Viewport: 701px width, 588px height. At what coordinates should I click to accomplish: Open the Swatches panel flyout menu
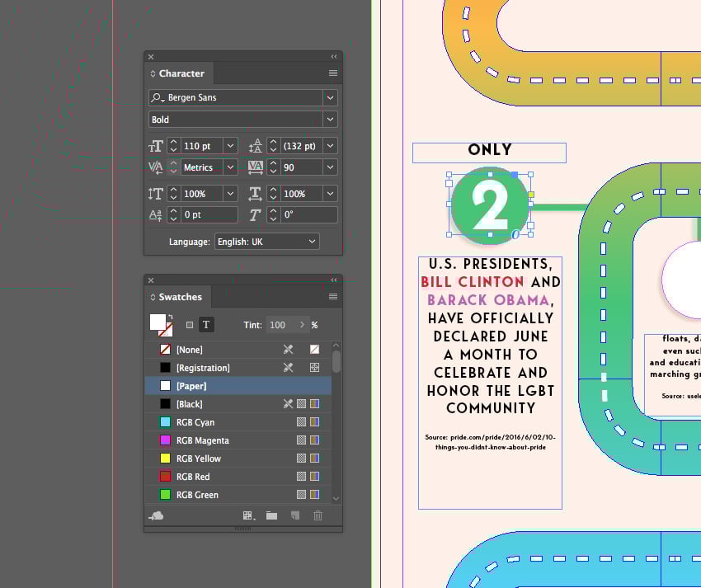point(333,297)
